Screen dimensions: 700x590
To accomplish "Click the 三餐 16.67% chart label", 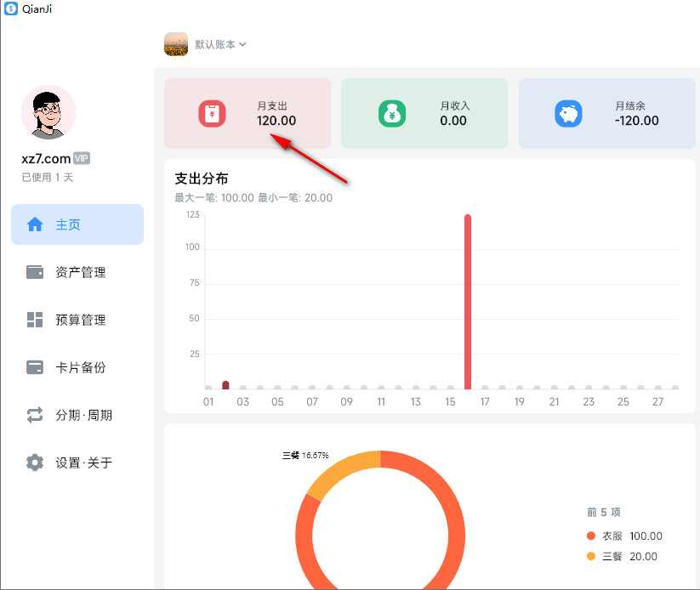I will point(305,455).
